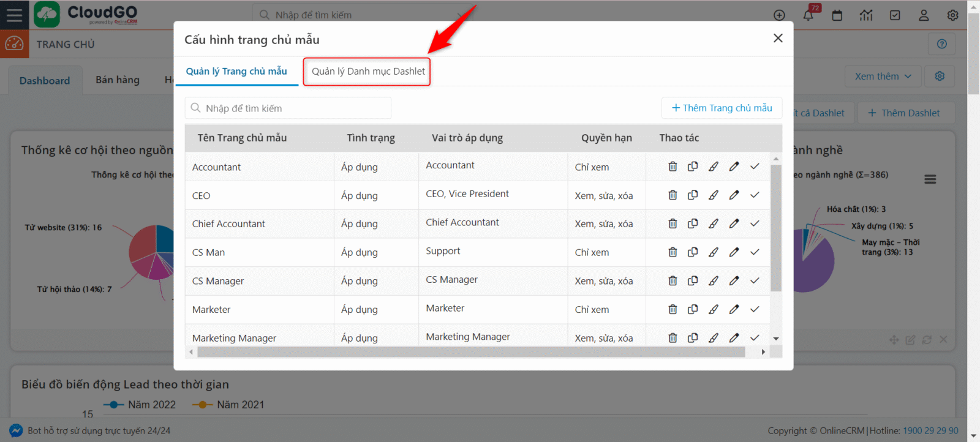
Task: Delete the Marketer template with the trash icon
Action: [673, 309]
